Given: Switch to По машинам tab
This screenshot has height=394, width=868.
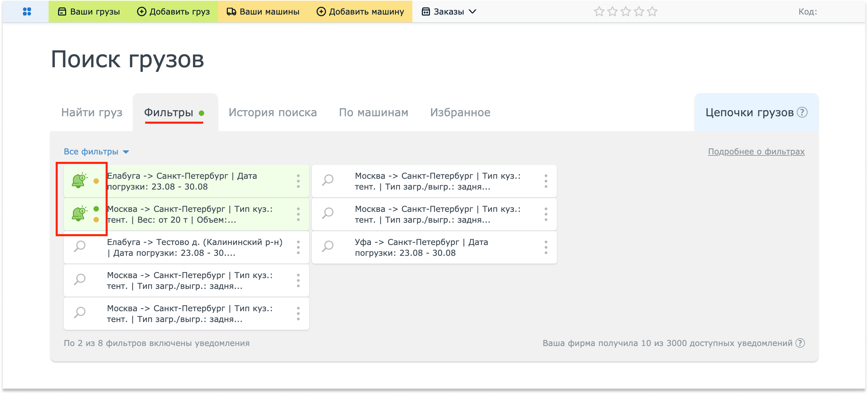Looking at the screenshot, I should [x=374, y=113].
